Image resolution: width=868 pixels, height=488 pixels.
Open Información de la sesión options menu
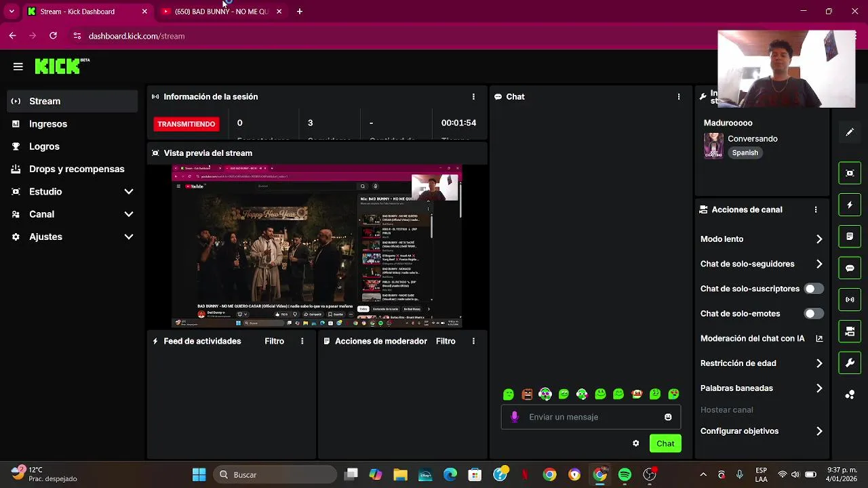click(x=473, y=97)
